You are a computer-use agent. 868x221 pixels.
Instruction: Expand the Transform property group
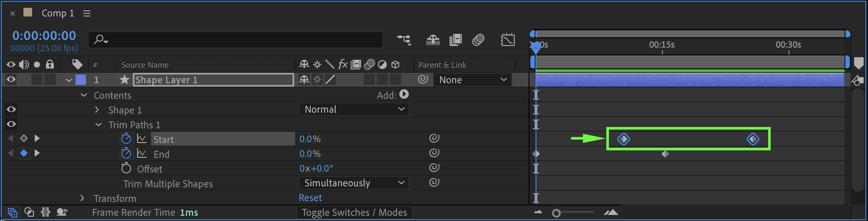[x=82, y=198]
